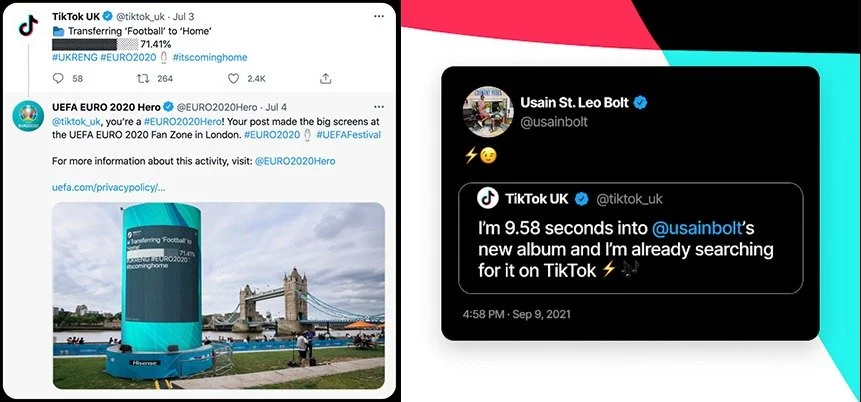Image resolution: width=861 pixels, height=402 pixels.
Task: Open the Tower Bridge fan zone photo
Action: [x=219, y=295]
